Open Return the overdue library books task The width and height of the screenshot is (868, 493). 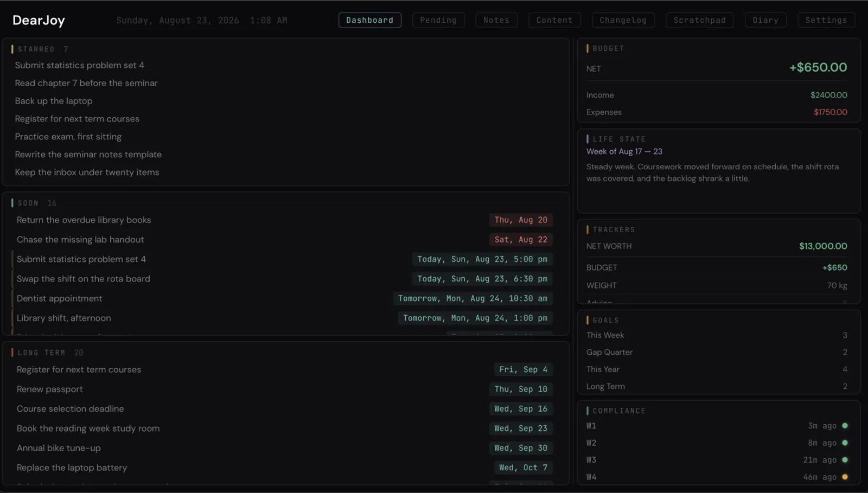pos(84,220)
